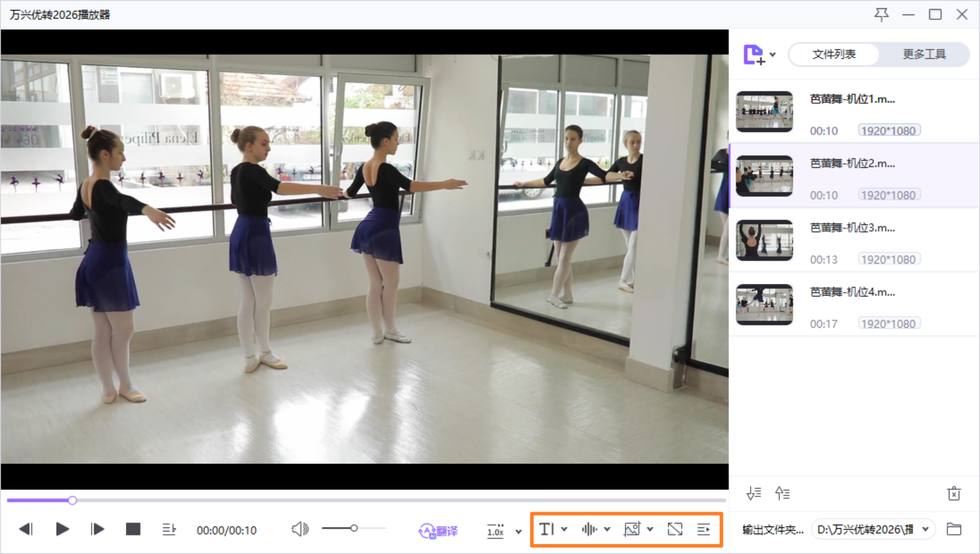Hide the file list panel icon
Viewport: 980px width, 554px height.
(x=703, y=529)
